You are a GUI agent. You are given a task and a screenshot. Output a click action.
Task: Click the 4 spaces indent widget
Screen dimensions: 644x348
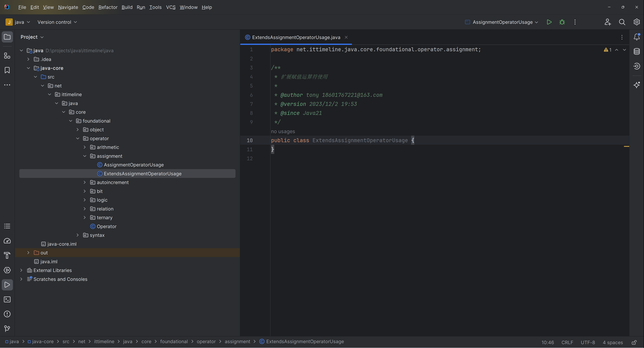(613, 342)
